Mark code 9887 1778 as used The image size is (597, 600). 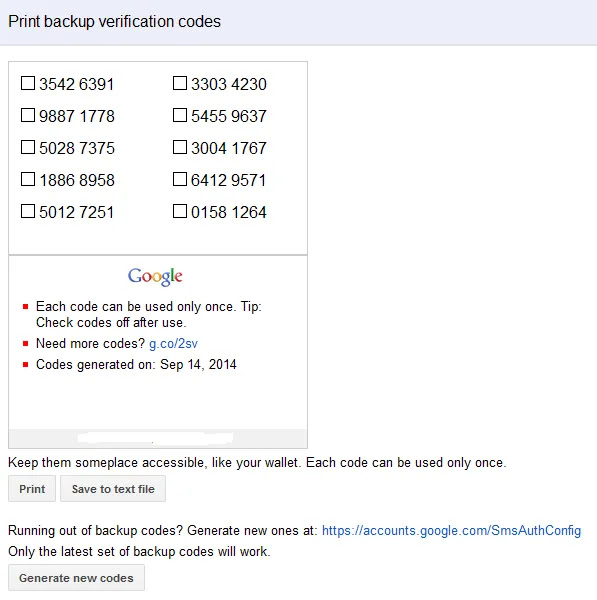[28, 115]
